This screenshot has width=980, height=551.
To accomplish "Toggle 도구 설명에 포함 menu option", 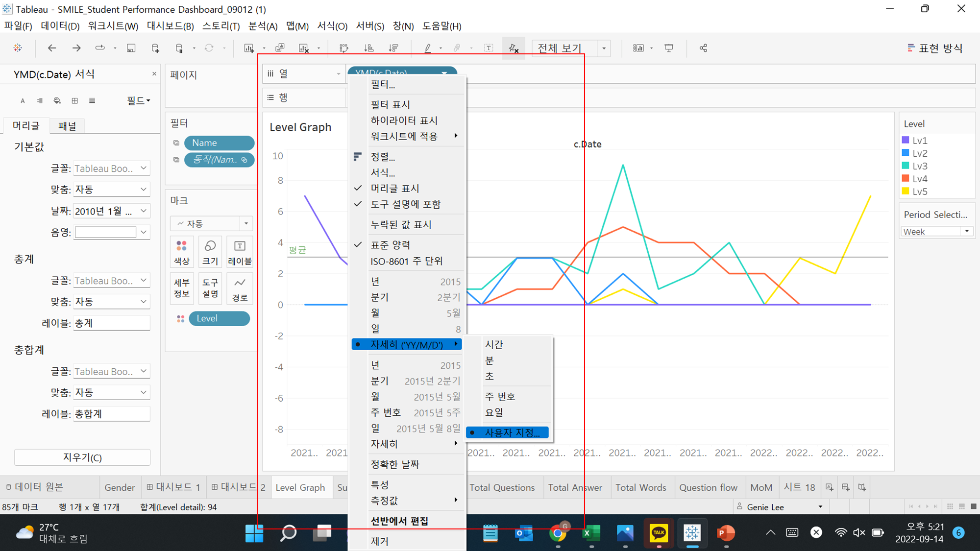I will (407, 204).
